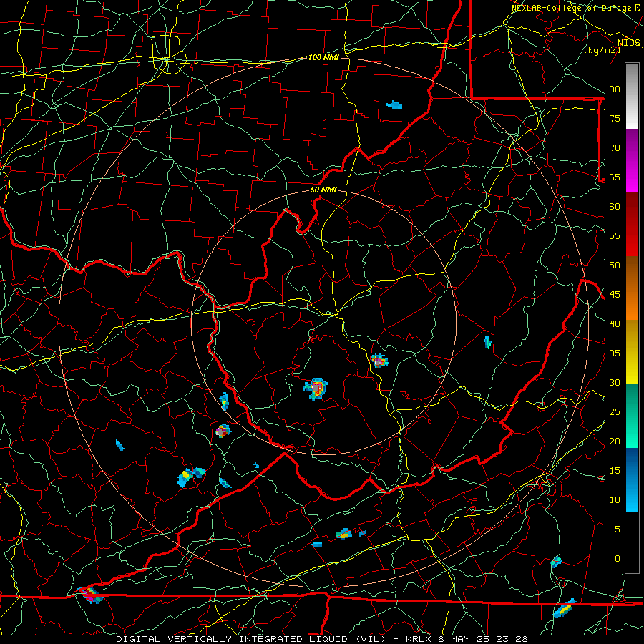
Task: Click the 50 value on the VIL scale
Action: (x=615, y=265)
